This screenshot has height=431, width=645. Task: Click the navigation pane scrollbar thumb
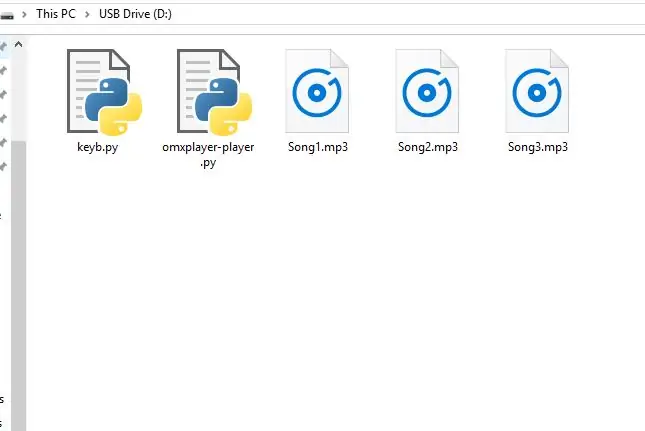[x=19, y=285]
